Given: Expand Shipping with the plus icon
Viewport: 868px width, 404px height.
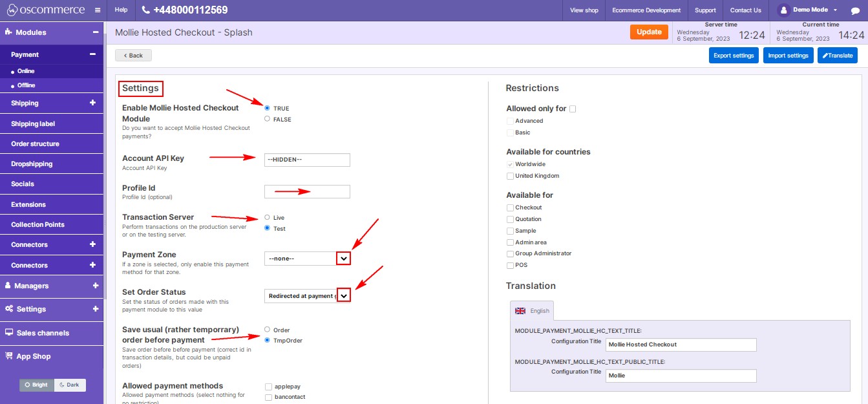Looking at the screenshot, I should point(92,103).
